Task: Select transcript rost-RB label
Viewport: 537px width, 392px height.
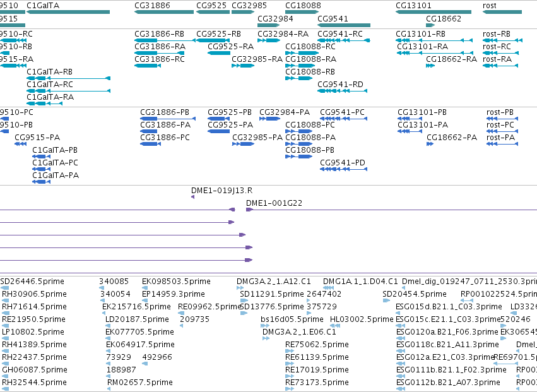Action: point(497,34)
